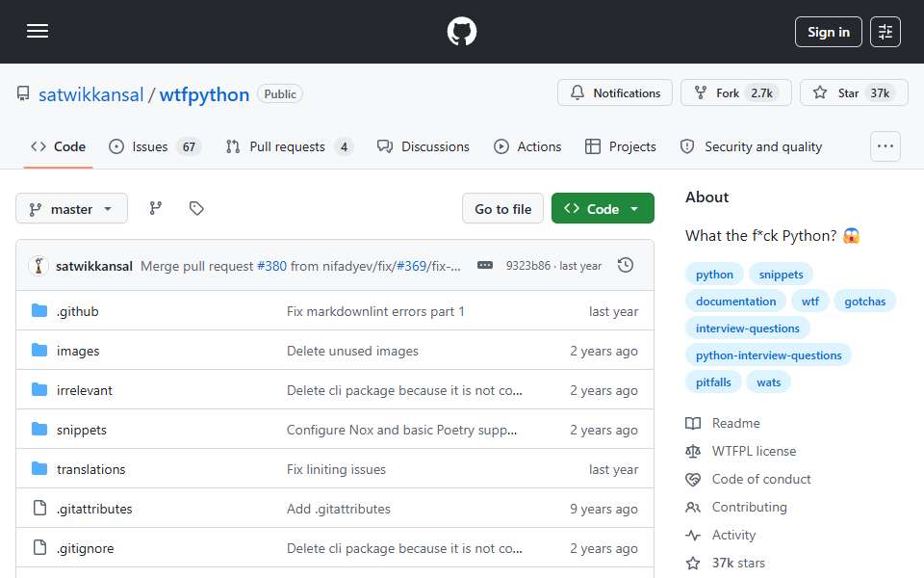924x578 pixels.
Task: Star the wtfpython repository
Action: (x=854, y=93)
